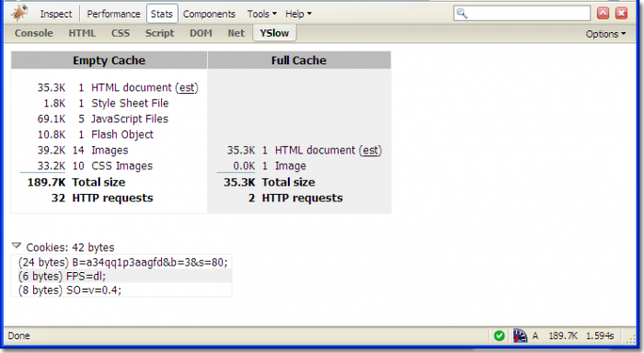Click the Empty Cache column header

coord(109,61)
